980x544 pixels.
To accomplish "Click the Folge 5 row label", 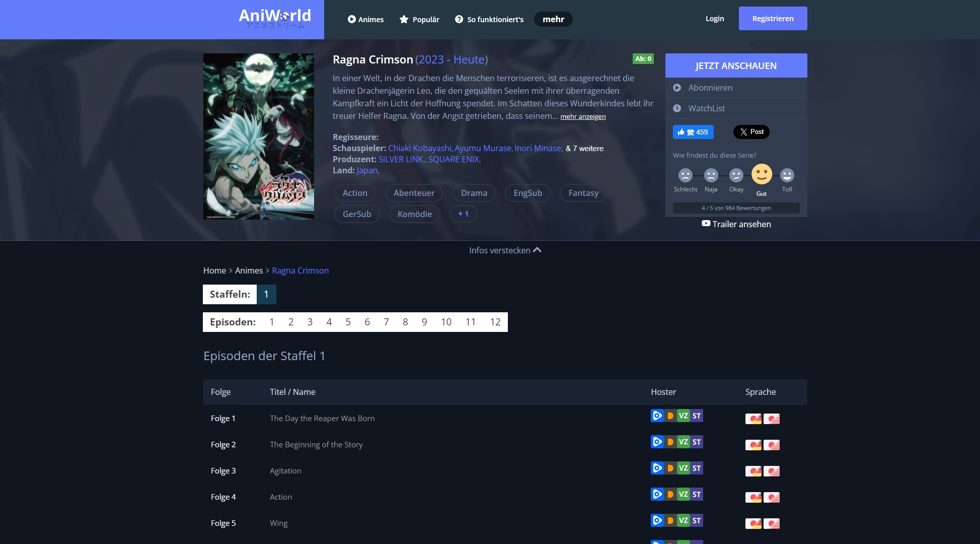I will 223,523.
